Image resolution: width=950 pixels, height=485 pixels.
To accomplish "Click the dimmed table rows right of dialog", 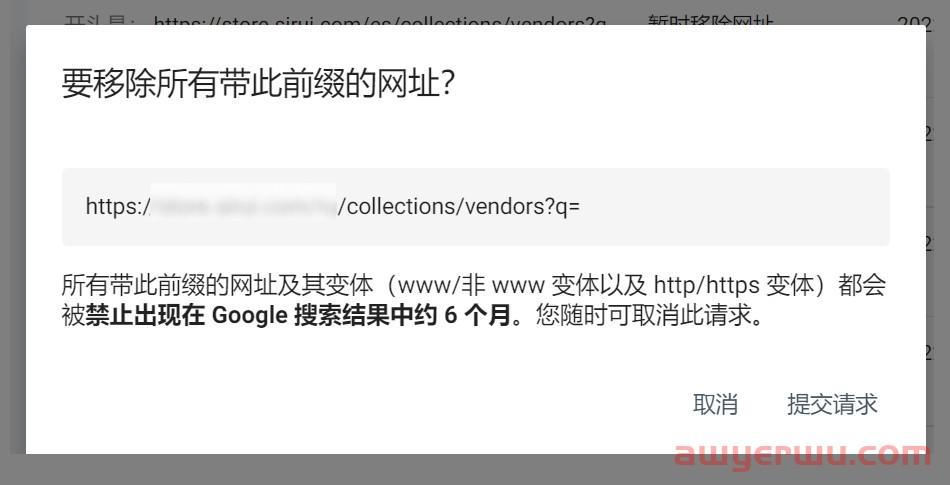I will (938, 242).
